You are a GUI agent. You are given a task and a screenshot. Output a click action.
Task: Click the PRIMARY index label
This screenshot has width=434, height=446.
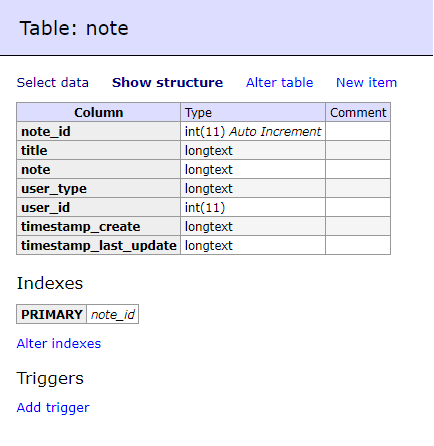[x=52, y=314]
